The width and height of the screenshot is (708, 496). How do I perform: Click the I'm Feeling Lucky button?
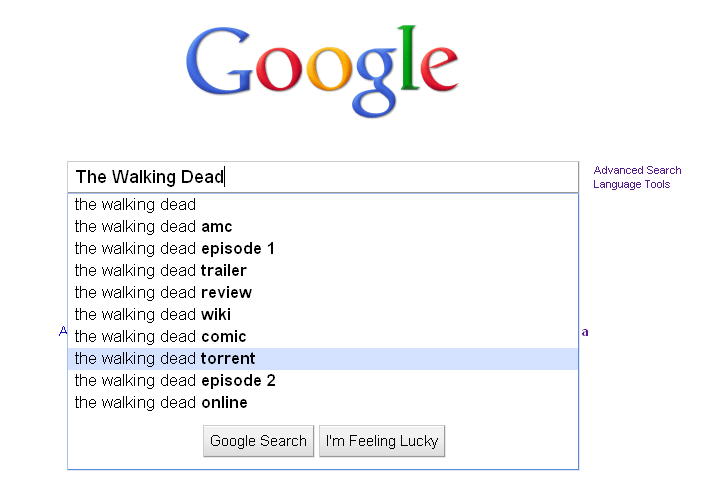click(382, 441)
